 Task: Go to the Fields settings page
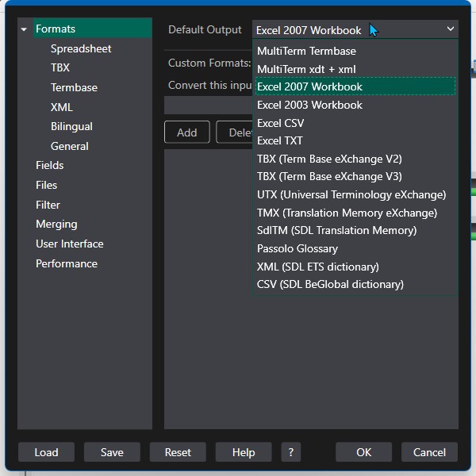[x=49, y=166]
